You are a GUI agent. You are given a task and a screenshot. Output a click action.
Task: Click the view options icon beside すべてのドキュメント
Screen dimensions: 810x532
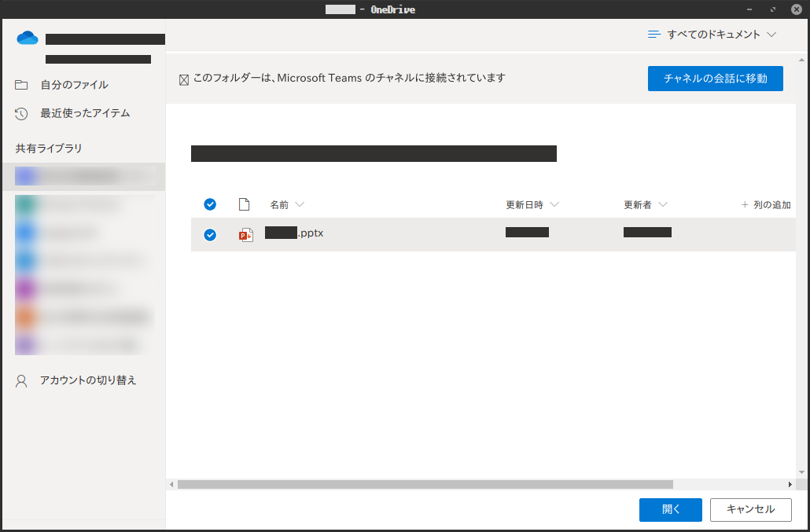pyautogui.click(x=654, y=34)
